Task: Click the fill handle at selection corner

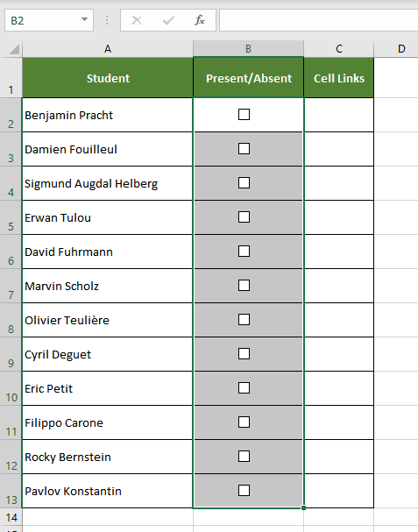Action: click(303, 508)
